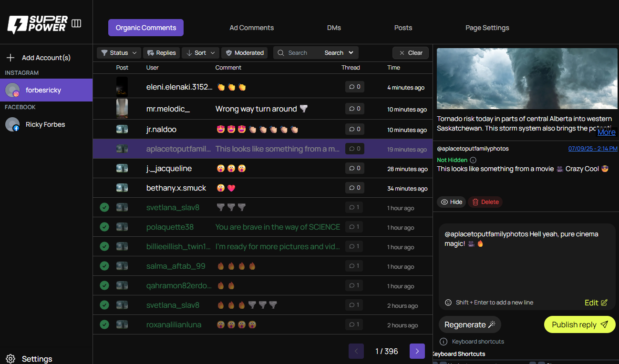The image size is (619, 364).
Task: Click the green check for polaquette38
Action: [104, 227]
